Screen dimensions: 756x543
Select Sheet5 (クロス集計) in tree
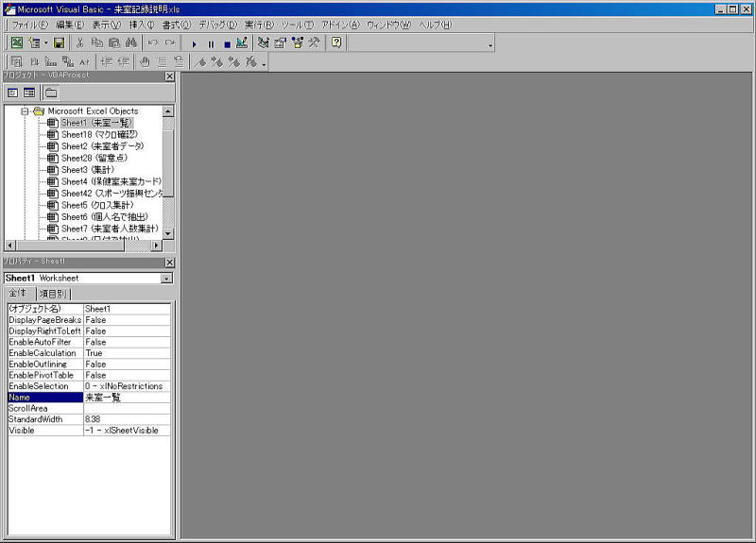[97, 205]
